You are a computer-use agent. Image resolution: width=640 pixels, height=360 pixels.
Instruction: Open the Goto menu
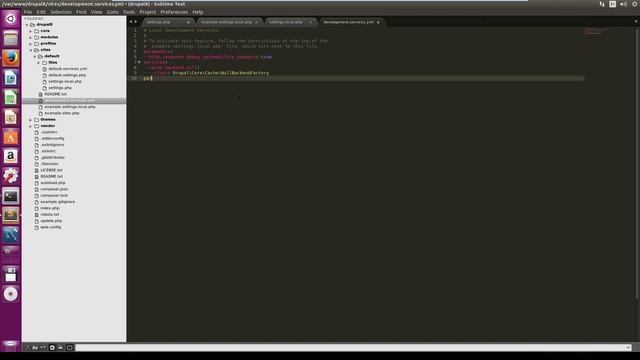[113, 12]
